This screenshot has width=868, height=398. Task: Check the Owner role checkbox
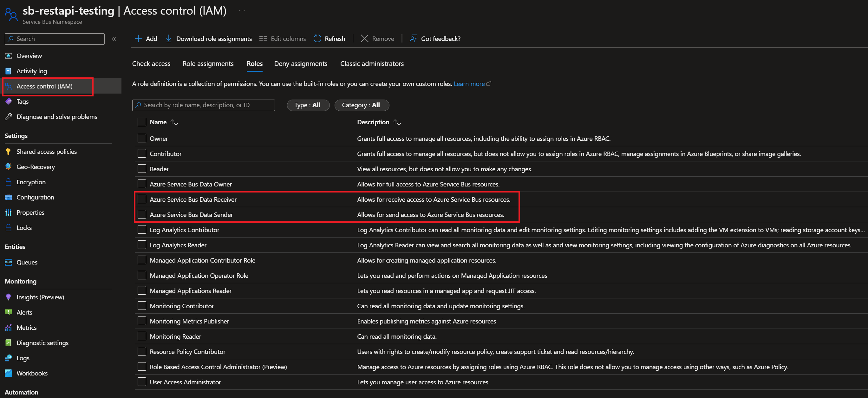coord(141,138)
